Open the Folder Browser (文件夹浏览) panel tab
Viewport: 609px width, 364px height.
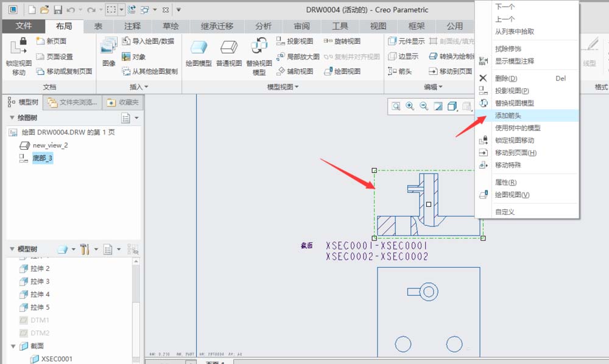click(72, 102)
